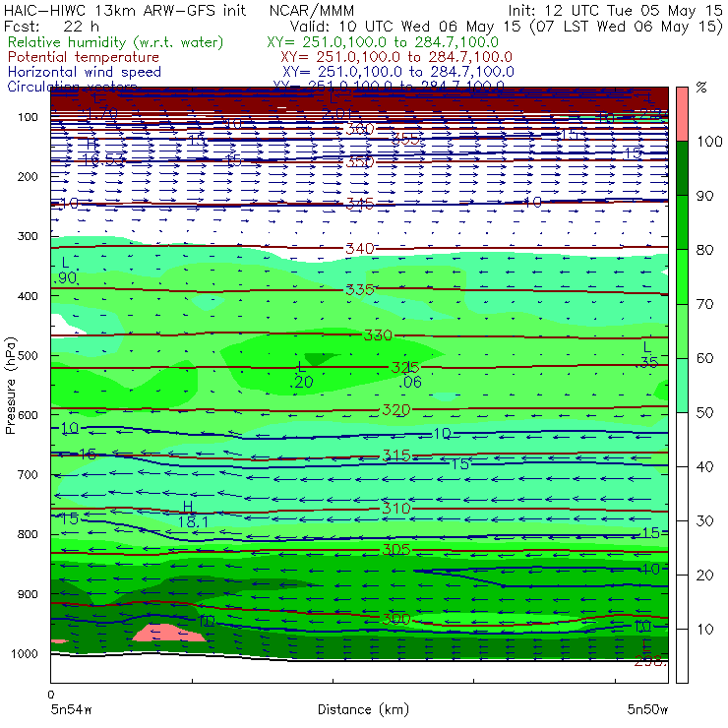The width and height of the screenshot is (728, 728).
Task: Click the 'H 18.1' wind speed maximum marker
Action: [193, 515]
